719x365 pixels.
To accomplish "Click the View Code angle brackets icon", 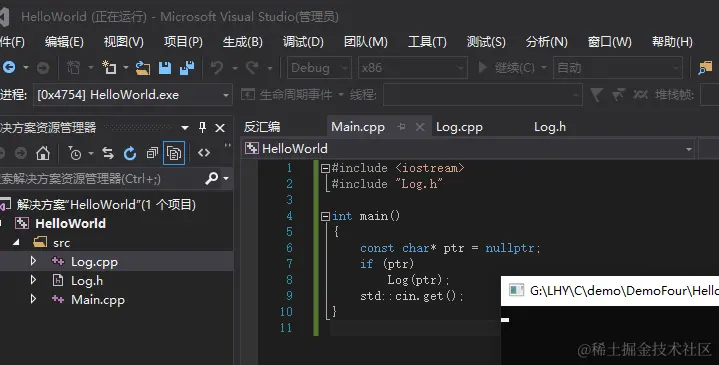I will pyautogui.click(x=204, y=153).
